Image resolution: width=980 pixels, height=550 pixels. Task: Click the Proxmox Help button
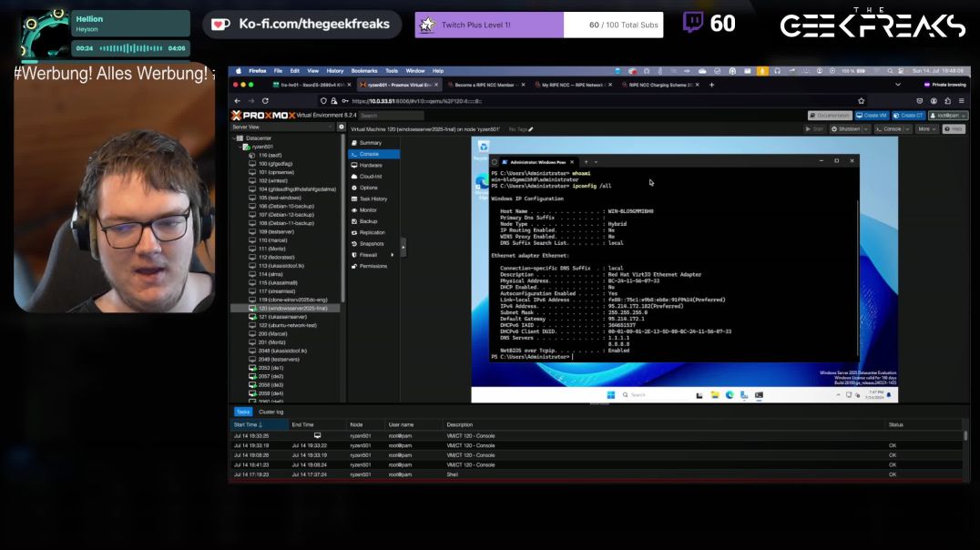[x=954, y=129]
